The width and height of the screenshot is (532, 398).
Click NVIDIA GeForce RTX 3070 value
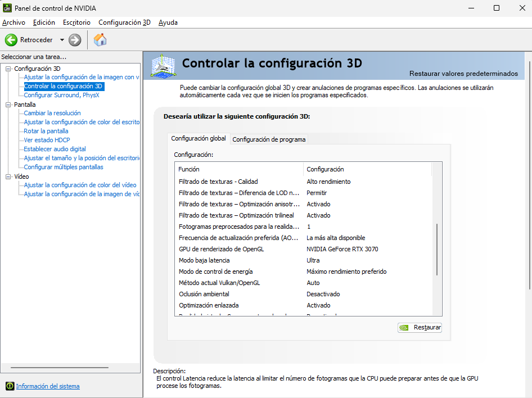[342, 249]
